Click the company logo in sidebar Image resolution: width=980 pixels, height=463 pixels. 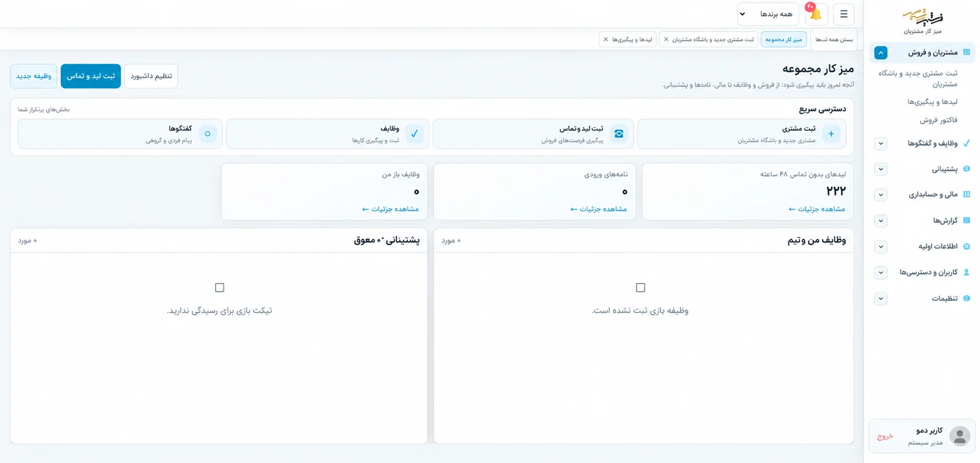[922, 17]
